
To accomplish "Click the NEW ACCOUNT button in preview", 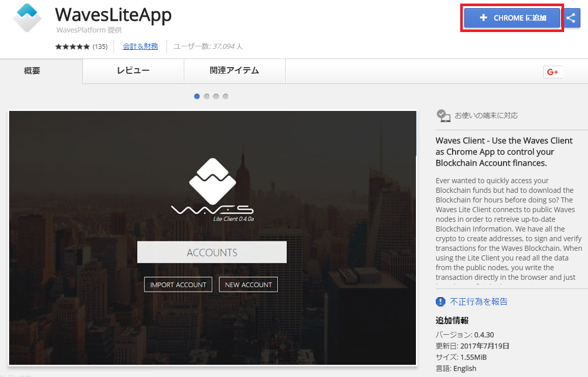I will [248, 284].
